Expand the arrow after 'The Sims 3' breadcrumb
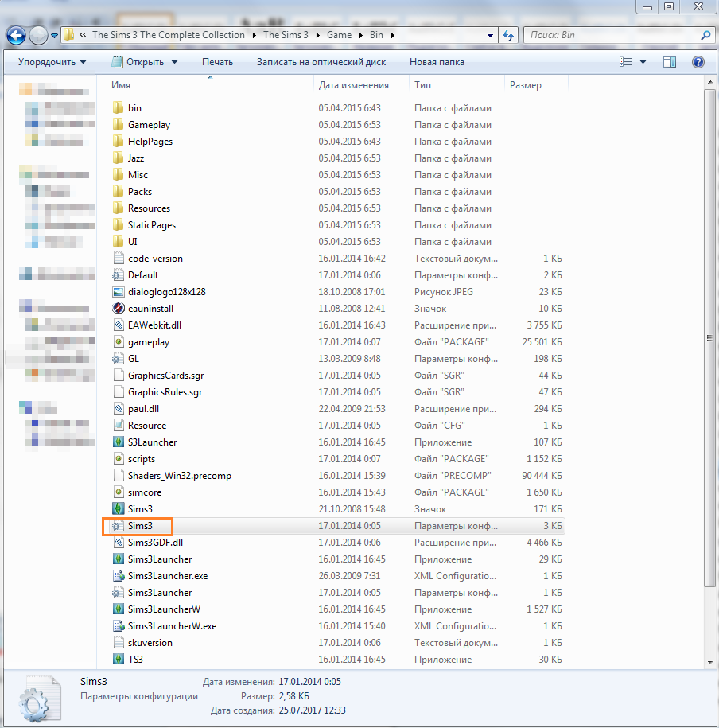 pos(317,35)
